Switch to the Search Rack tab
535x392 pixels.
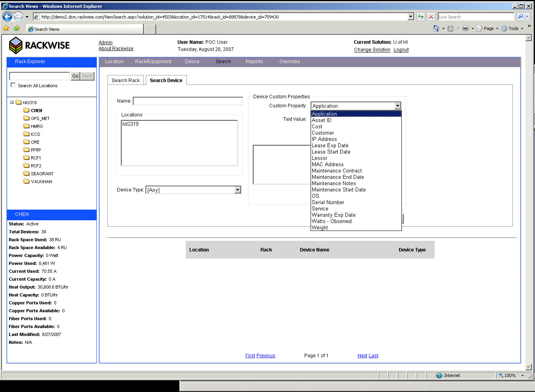click(126, 81)
